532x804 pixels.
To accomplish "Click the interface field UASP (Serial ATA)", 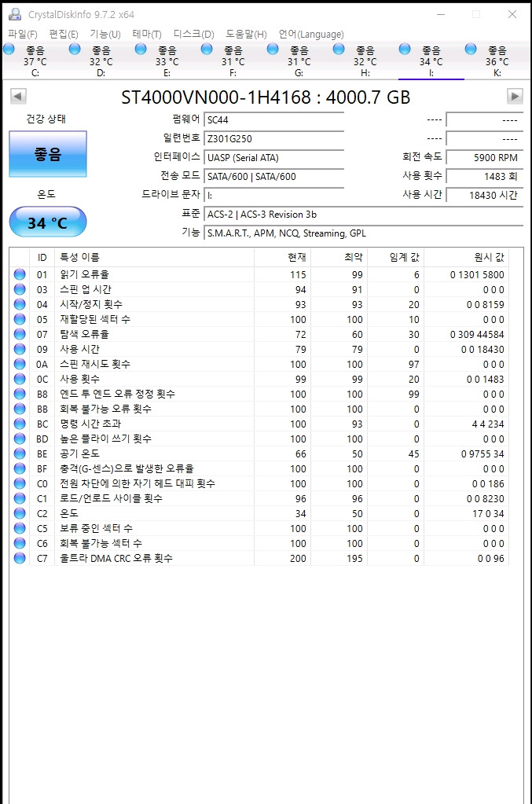I will click(x=273, y=157).
